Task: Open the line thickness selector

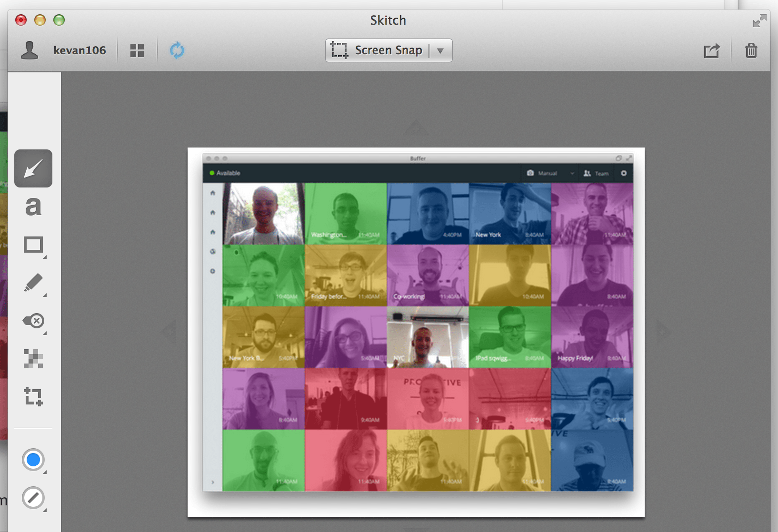Action: (33, 498)
